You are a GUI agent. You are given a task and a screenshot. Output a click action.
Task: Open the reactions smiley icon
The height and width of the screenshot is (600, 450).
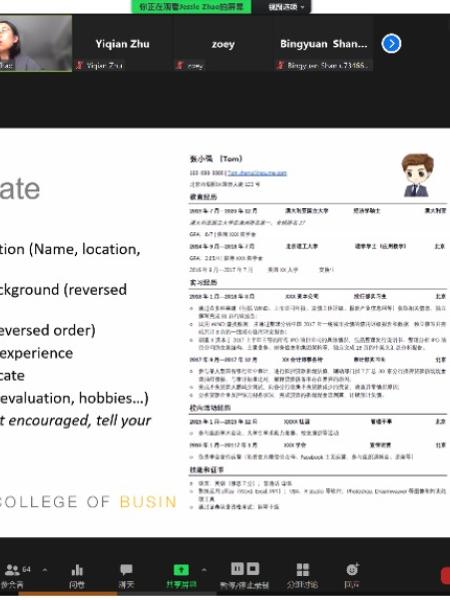352,569
